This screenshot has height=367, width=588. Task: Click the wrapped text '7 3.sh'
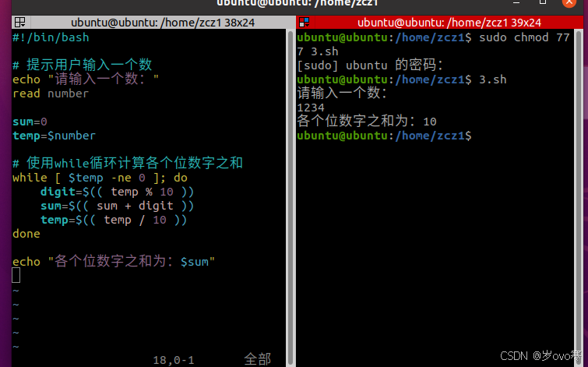318,51
